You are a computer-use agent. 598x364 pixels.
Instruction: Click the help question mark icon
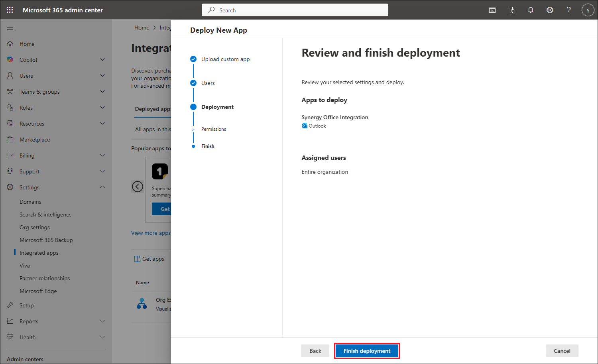click(x=569, y=10)
